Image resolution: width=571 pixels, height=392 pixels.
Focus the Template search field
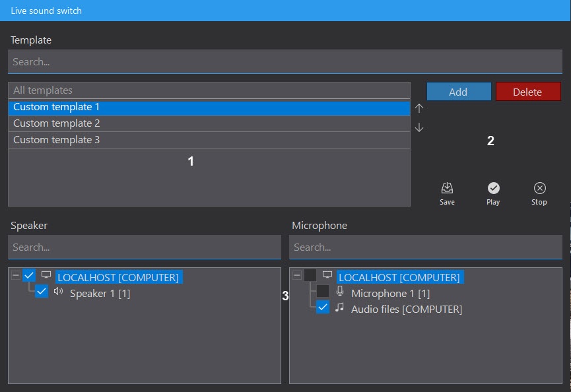(285, 61)
